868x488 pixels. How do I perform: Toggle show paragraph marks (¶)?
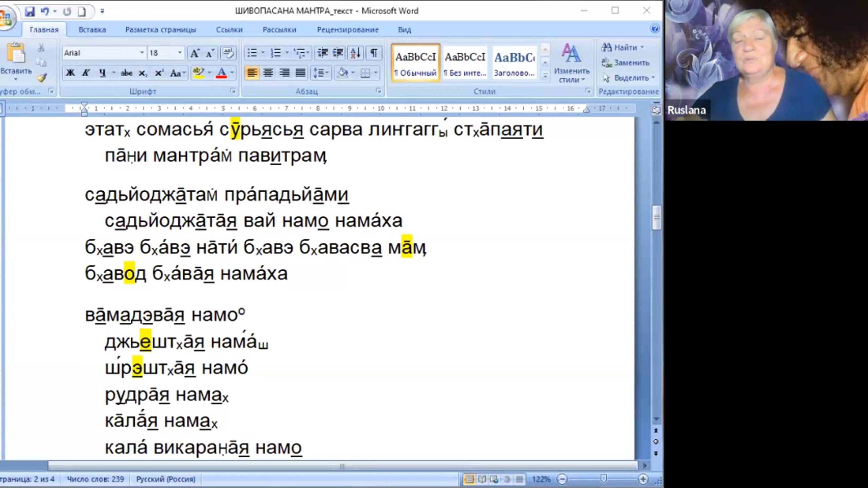374,53
